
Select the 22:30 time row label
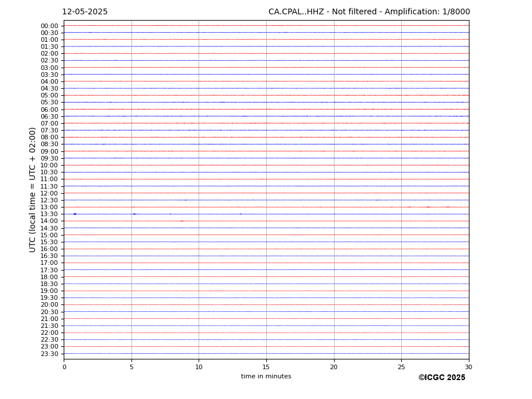point(49,340)
